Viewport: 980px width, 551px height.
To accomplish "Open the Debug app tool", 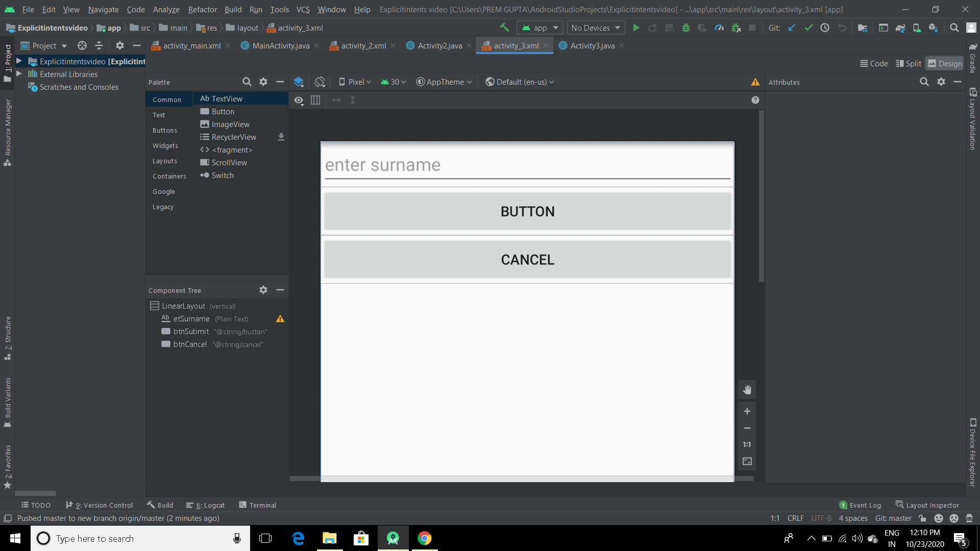I will pos(686,28).
